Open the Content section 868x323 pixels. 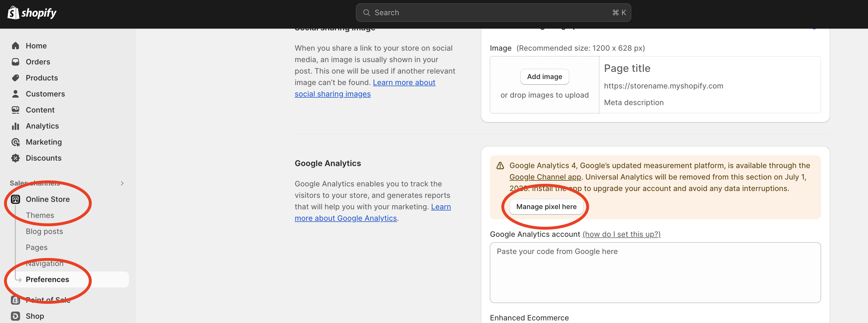[x=40, y=110]
